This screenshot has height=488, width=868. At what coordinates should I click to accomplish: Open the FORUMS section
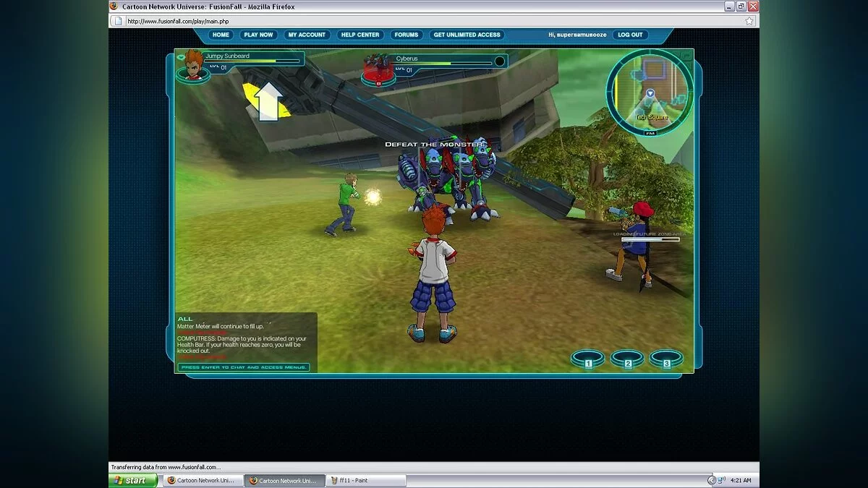pyautogui.click(x=407, y=35)
